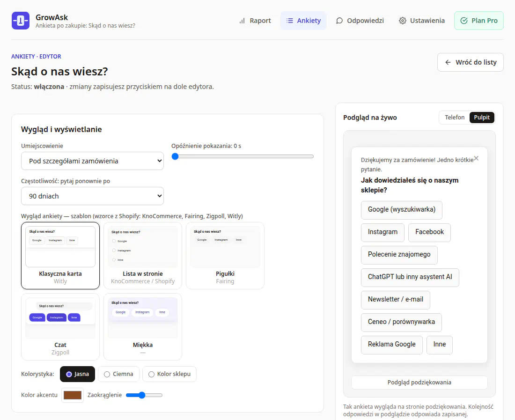Choose the Pigułki template
Screen dimensions: 515x420
click(225, 256)
